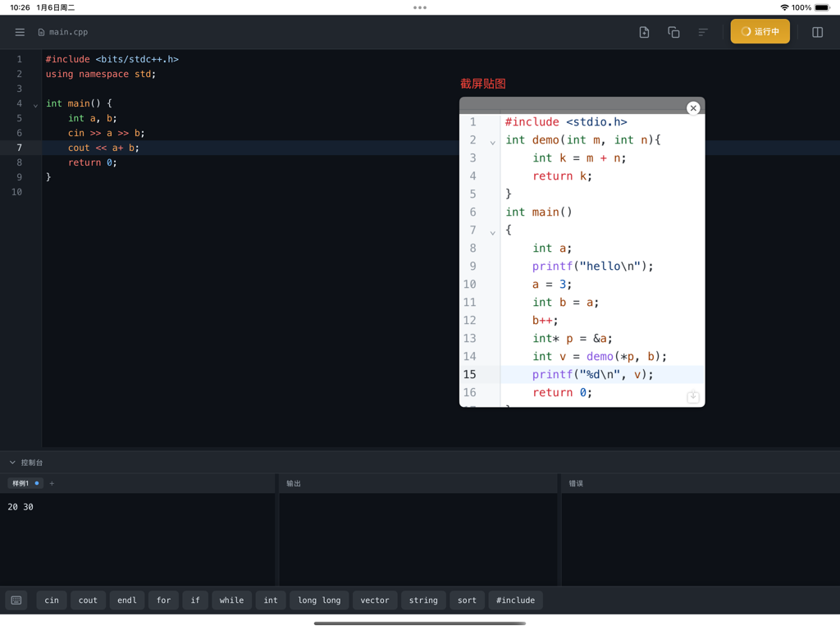Screen dimensions: 840x630
Task: Switch to the 错误 error tab
Action: 575,483
